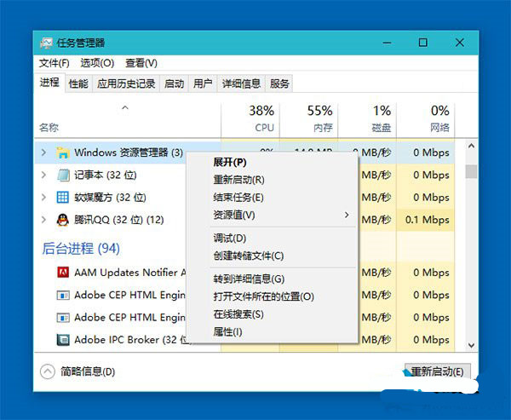Viewport: 511px width, 420px height.
Task: Switch to the 用户 tab
Action: point(203,83)
